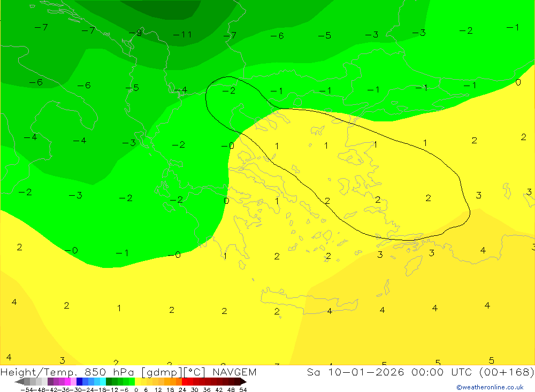Pick the yellow swatch above legend 0
535x392 pixels.
[x=138, y=382]
